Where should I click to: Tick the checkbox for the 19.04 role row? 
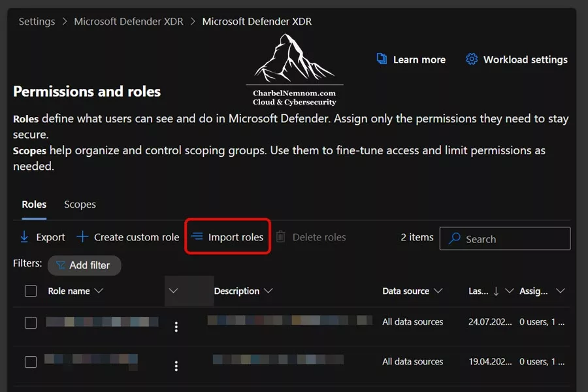[31, 362]
